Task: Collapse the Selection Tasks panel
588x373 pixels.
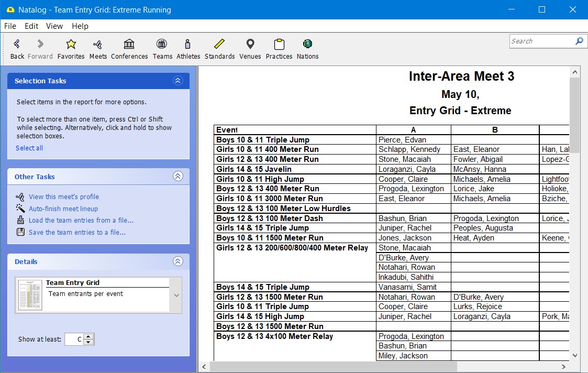Action: click(x=177, y=81)
